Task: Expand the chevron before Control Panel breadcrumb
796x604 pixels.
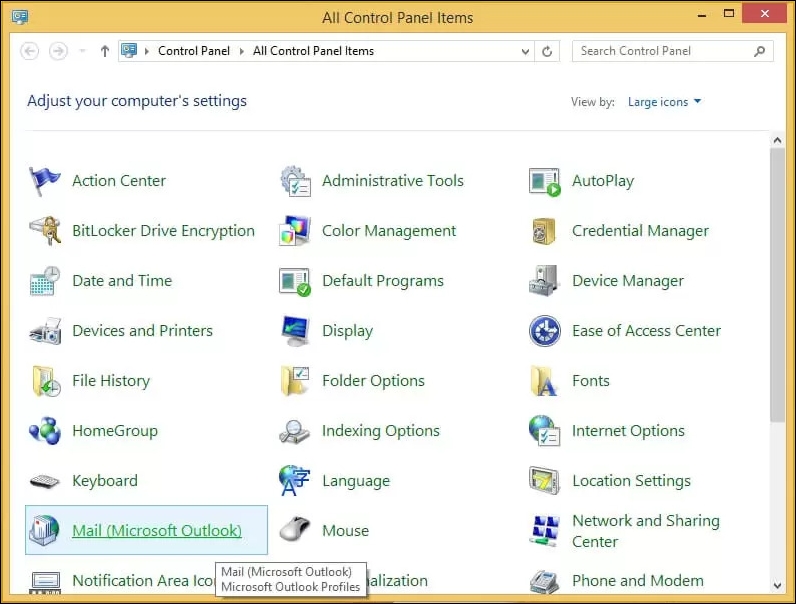Action: [147, 51]
